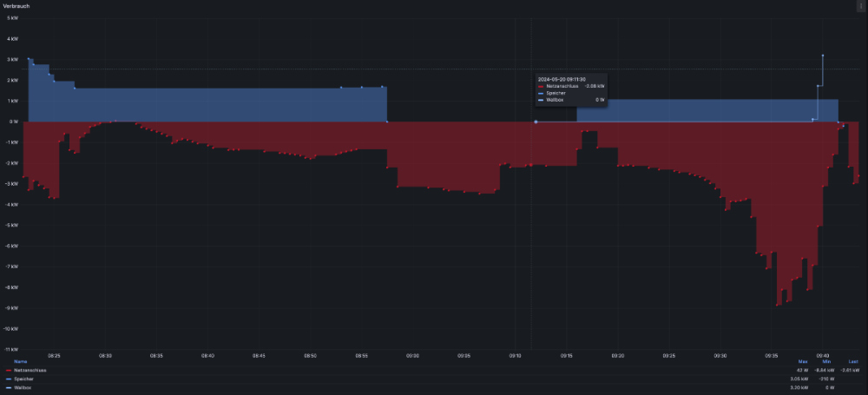Image resolution: width=868 pixels, height=395 pixels.
Task: Click the hovered data point at 09:11:30
Action: point(536,122)
